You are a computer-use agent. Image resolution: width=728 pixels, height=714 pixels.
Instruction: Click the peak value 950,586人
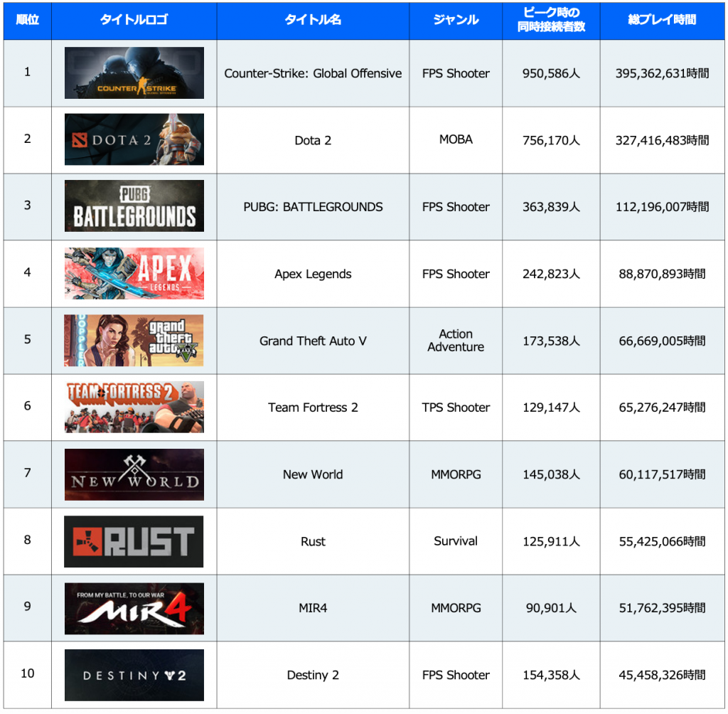[x=551, y=73]
